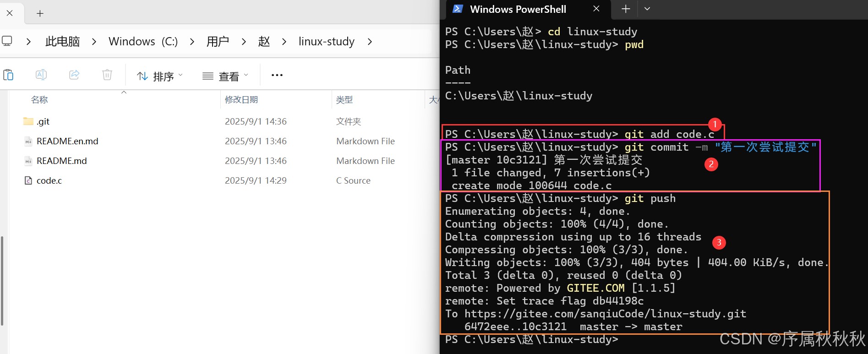This screenshot has width=868, height=354.
Task: Click the share icon in Explorer toolbar
Action: pyautogui.click(x=74, y=75)
